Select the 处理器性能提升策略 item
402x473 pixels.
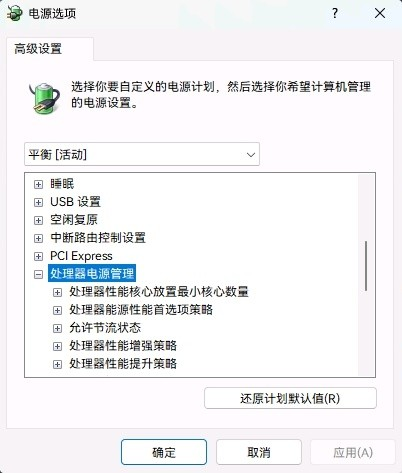point(123,364)
